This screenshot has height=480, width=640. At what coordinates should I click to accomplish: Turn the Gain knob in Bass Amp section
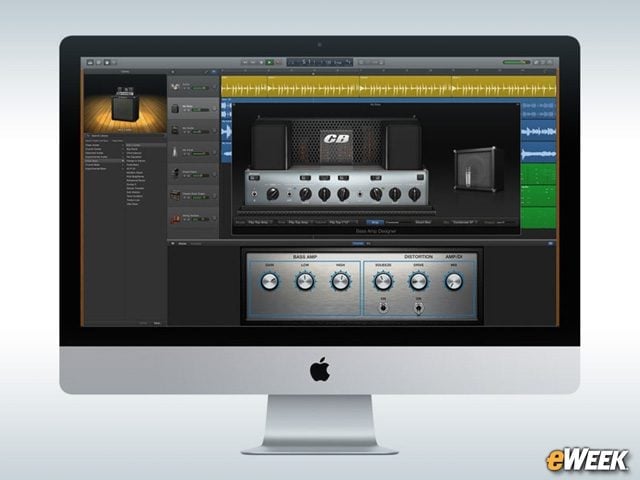click(269, 281)
